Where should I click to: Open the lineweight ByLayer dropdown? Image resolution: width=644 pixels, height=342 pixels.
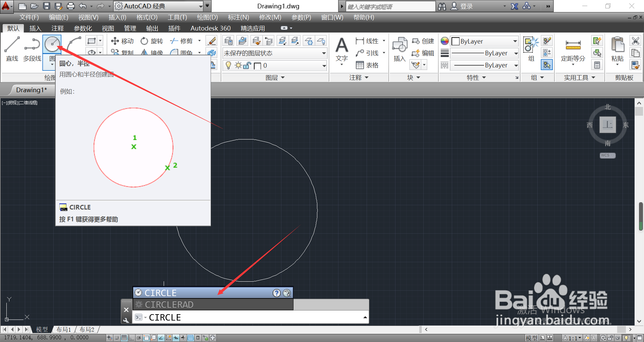tap(485, 53)
